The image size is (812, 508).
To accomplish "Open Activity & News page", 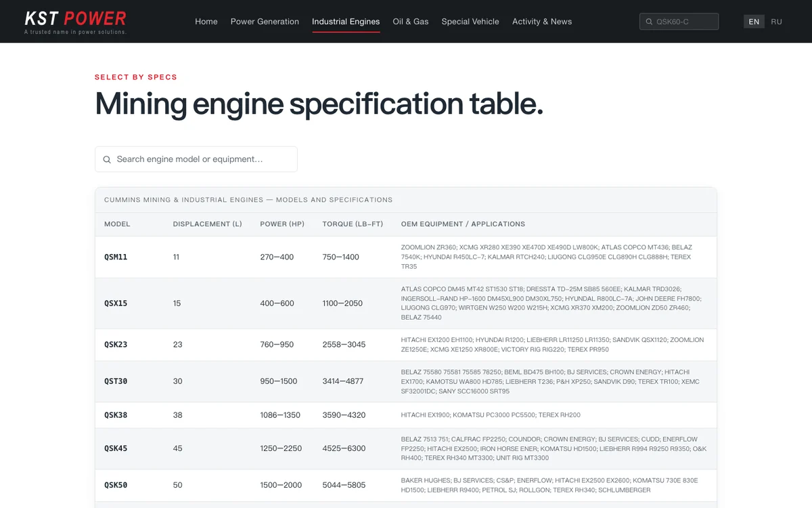I will pyautogui.click(x=542, y=22).
